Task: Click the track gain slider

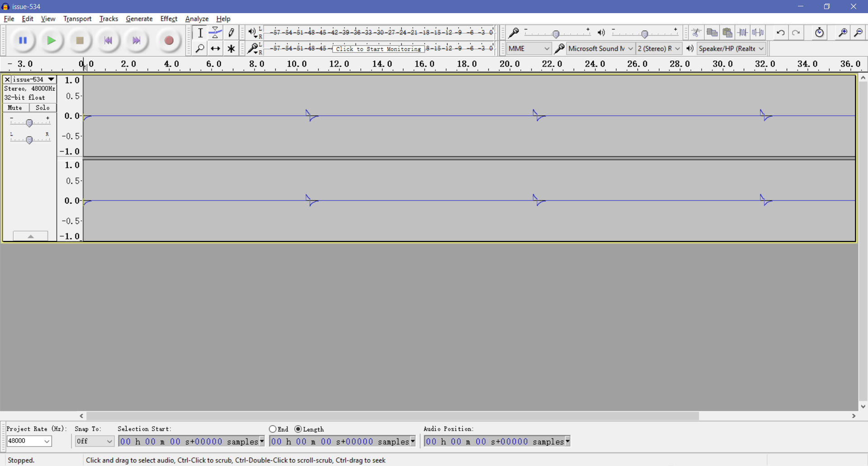Action: click(29, 123)
